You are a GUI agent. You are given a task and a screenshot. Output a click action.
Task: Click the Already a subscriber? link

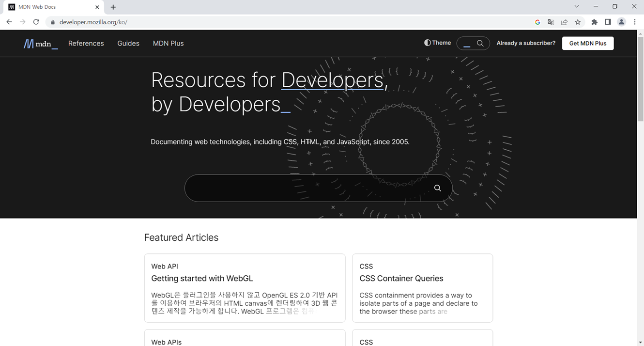tap(526, 43)
